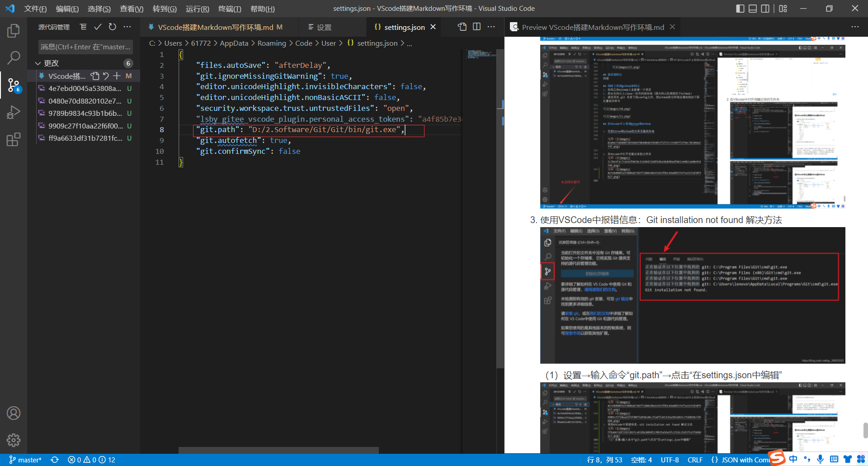
Task: Click the master* branch status item
Action: click(25, 460)
